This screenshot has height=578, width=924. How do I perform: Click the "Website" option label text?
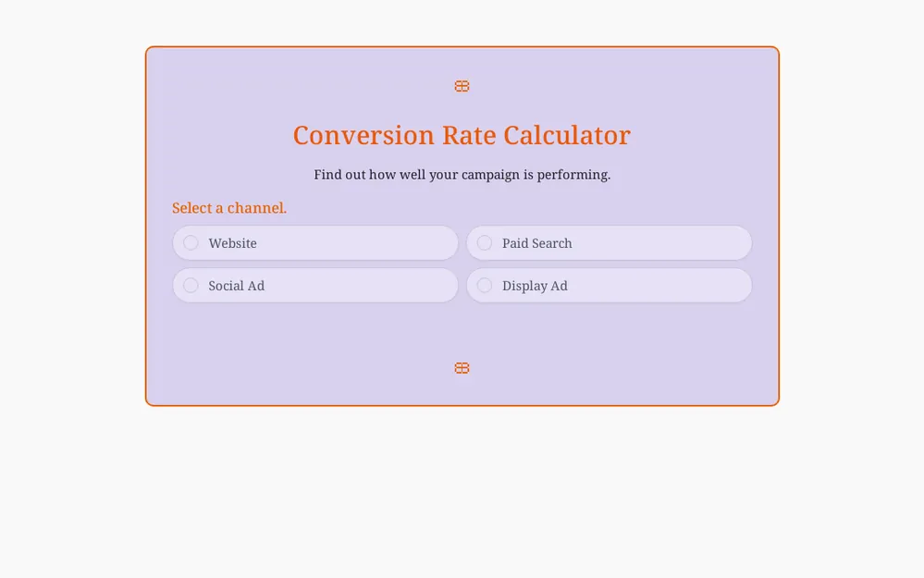pos(232,243)
